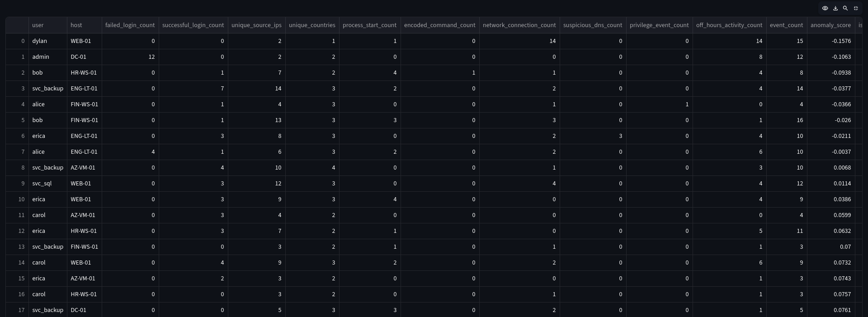Image resolution: width=868 pixels, height=317 pixels.
Task: Select the privilege_event_count value 1 in alice FIN-WS-01 row
Action: point(660,104)
